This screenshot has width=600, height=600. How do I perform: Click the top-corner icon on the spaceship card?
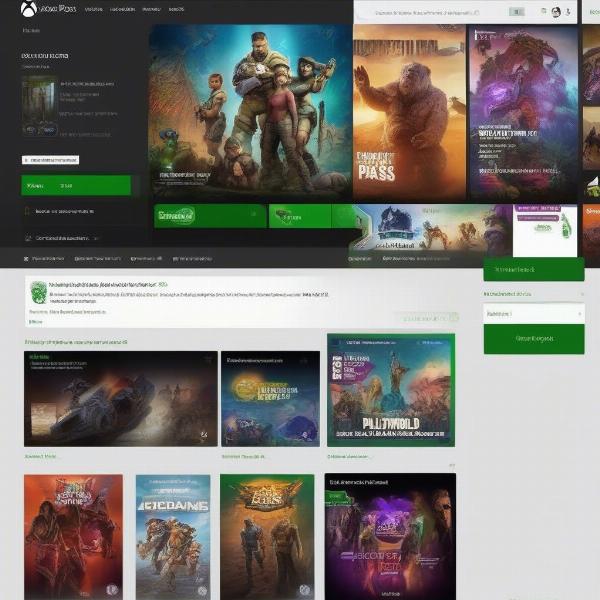pyautogui.click(x=208, y=360)
